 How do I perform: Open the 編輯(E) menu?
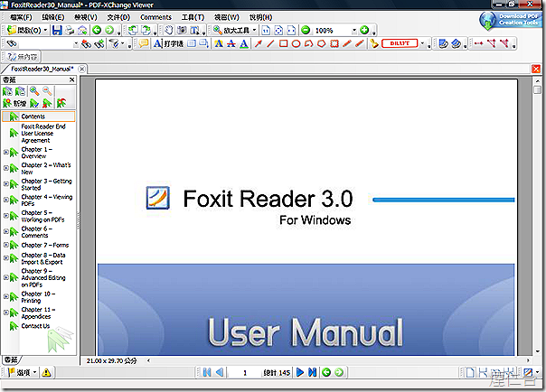tap(53, 17)
